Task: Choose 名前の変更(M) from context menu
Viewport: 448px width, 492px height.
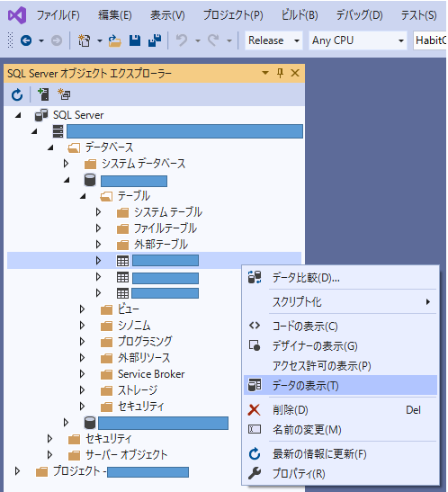Action: (x=340, y=430)
